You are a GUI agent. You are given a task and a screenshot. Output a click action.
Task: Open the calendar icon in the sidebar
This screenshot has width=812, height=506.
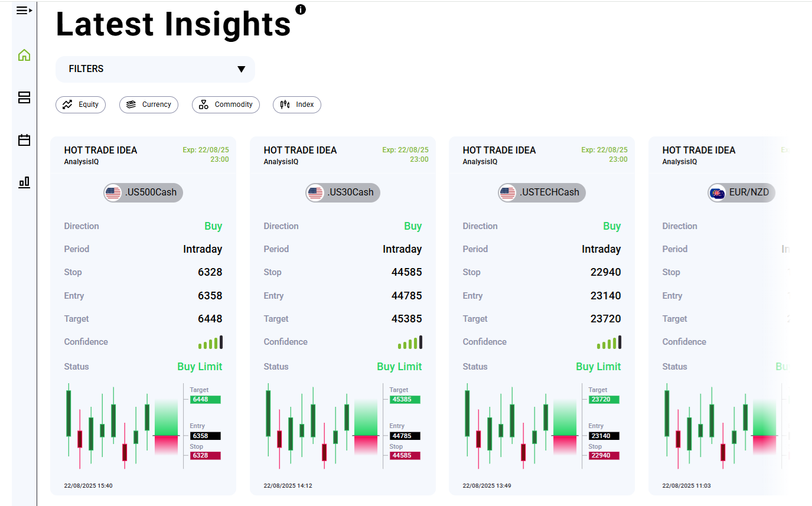24,140
